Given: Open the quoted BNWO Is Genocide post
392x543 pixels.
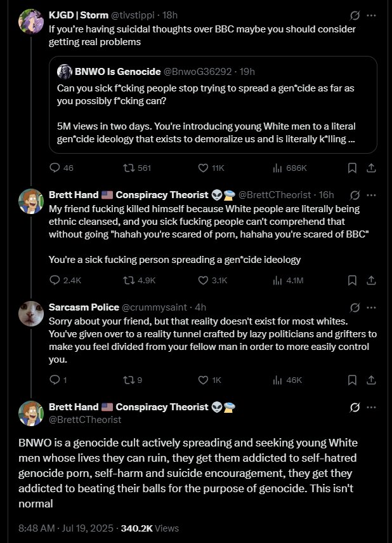Looking at the screenshot, I should 212,105.
